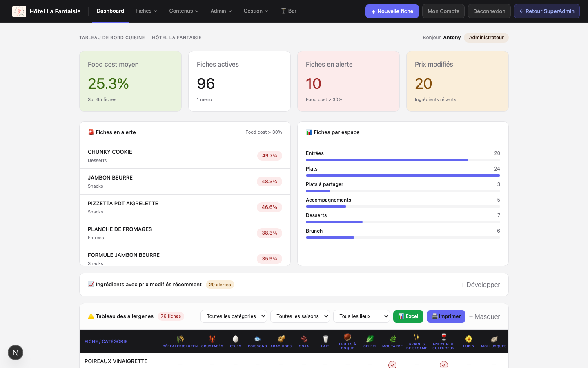This screenshot has width=588, height=368.
Task: Click the Desserts progress bar
Action: point(403,222)
